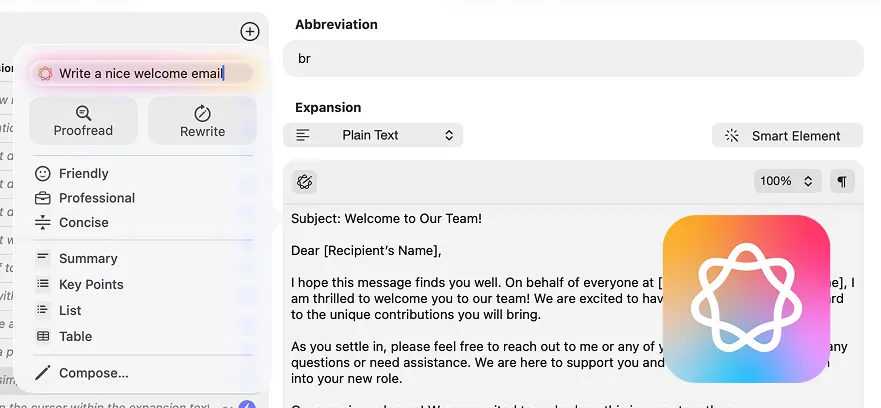Open the Compose... option
This screenshot has width=881, height=408.
[x=93, y=373]
